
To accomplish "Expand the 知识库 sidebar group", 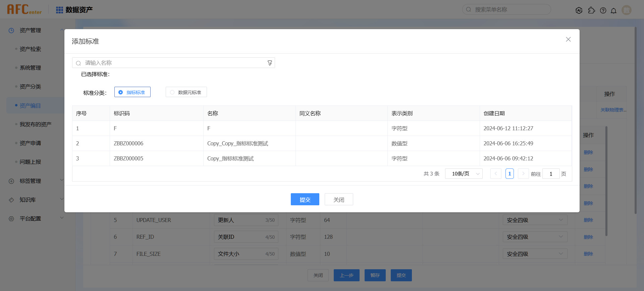I will pos(62,199).
